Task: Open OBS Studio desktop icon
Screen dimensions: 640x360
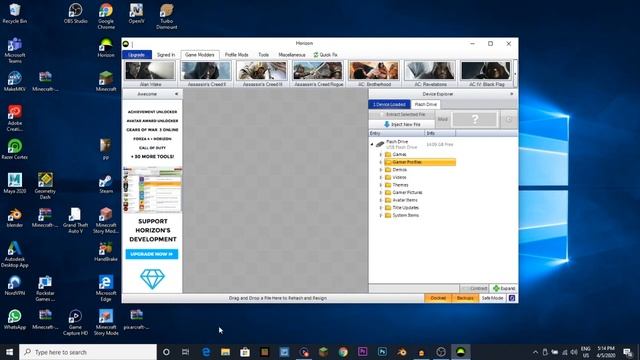Action: coord(76,13)
